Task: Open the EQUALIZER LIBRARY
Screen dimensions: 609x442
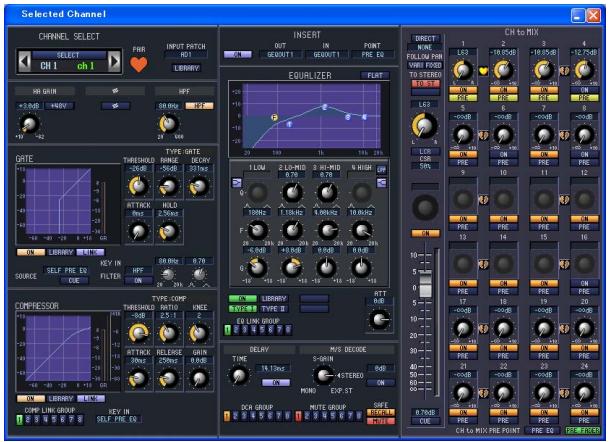Action: 273,299
